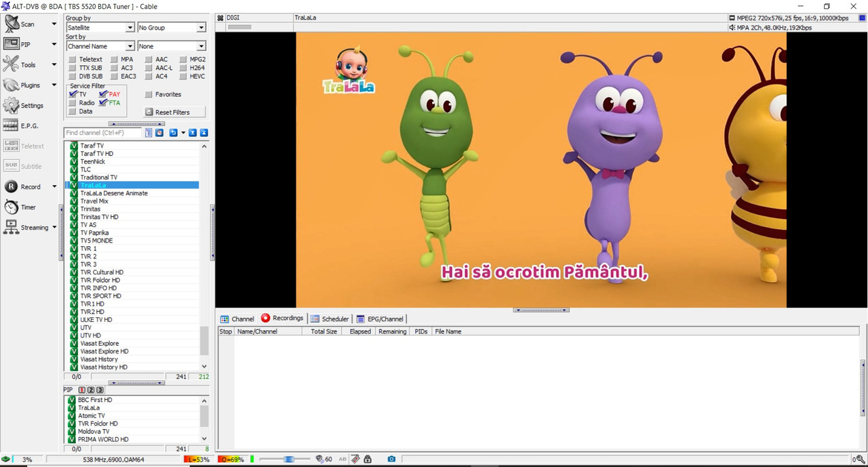Viewport: 868px width, 467px height.
Task: Expand the Streaming dropdown arrow
Action: (54, 228)
